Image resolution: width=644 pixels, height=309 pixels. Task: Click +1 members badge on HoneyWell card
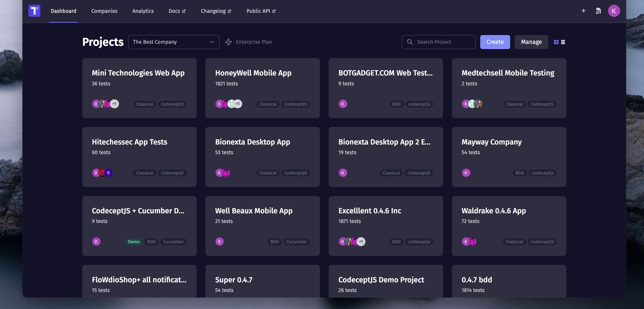click(238, 104)
